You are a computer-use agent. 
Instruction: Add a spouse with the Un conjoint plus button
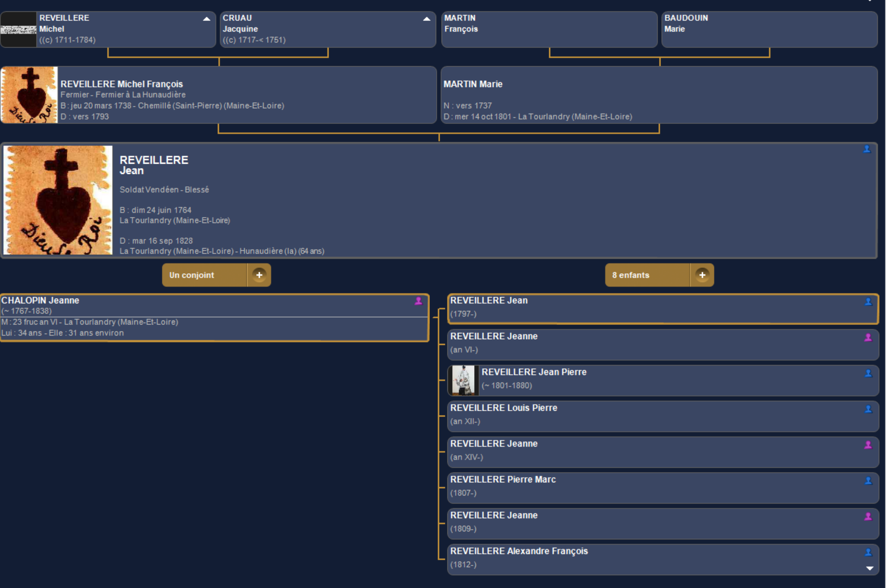[259, 275]
